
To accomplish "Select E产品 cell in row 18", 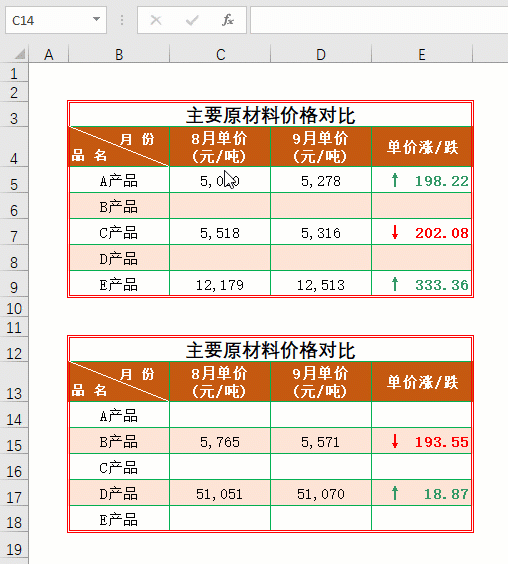I will tap(119, 518).
